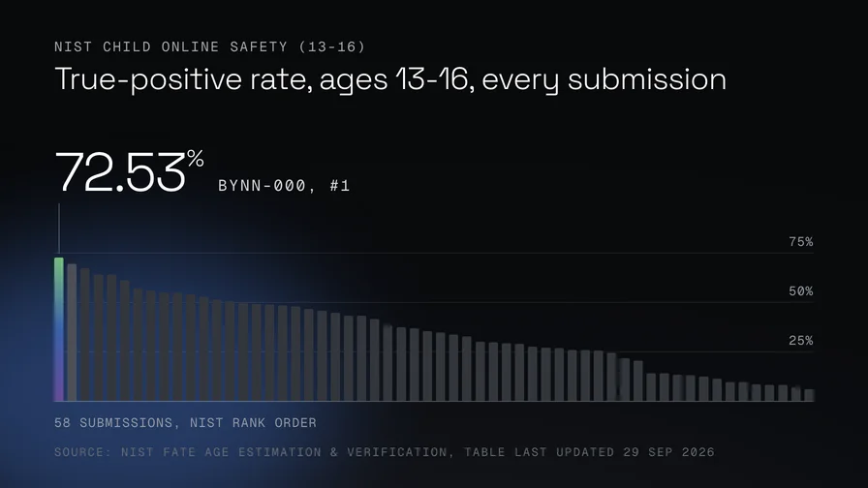Image resolution: width=868 pixels, height=488 pixels.
Task: Click the "NIST CHILD ONLINE SAFETY (13-16)" heading
Action: point(210,47)
